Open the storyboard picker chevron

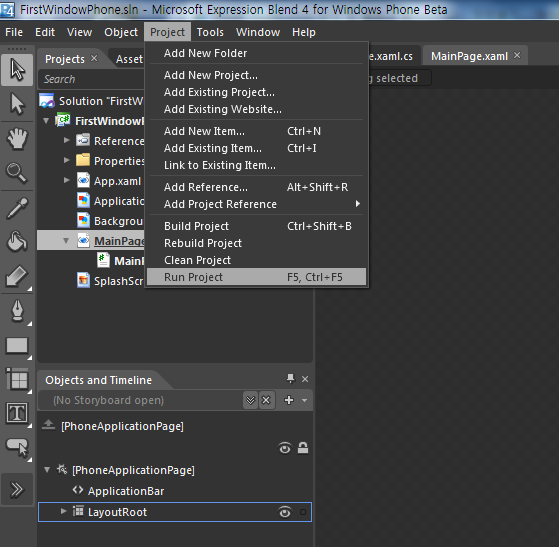click(x=251, y=400)
